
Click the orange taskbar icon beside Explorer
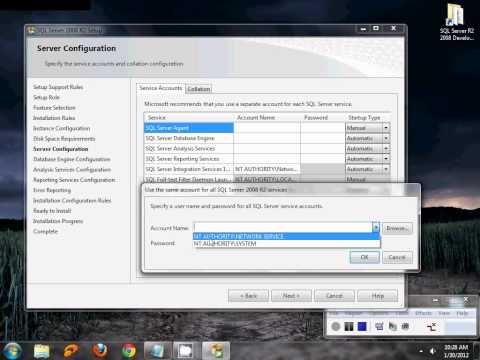click(x=71, y=351)
